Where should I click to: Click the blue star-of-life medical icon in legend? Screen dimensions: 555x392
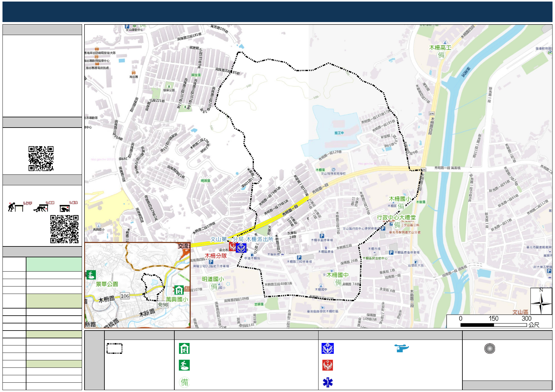pyautogui.click(x=328, y=382)
